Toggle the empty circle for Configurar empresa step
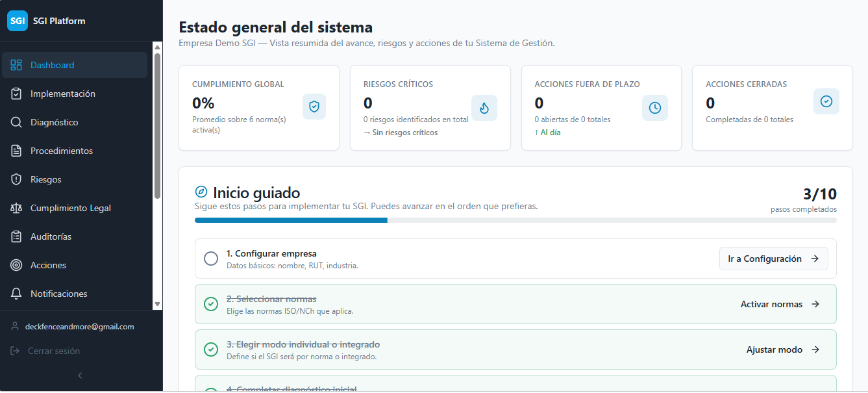868x393 pixels. pyautogui.click(x=211, y=259)
